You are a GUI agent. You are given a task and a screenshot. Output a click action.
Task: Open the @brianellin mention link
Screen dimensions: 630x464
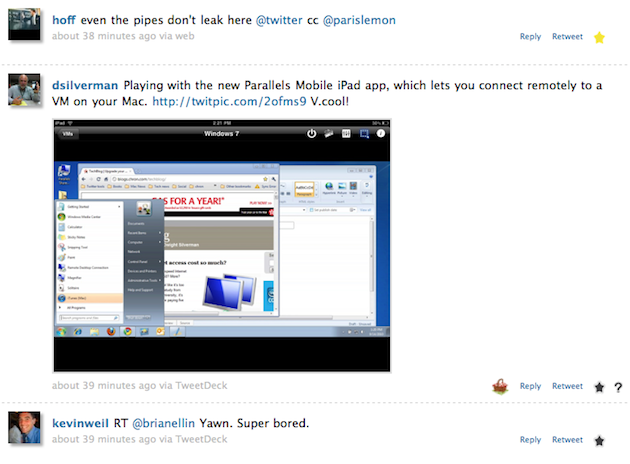coord(164,423)
